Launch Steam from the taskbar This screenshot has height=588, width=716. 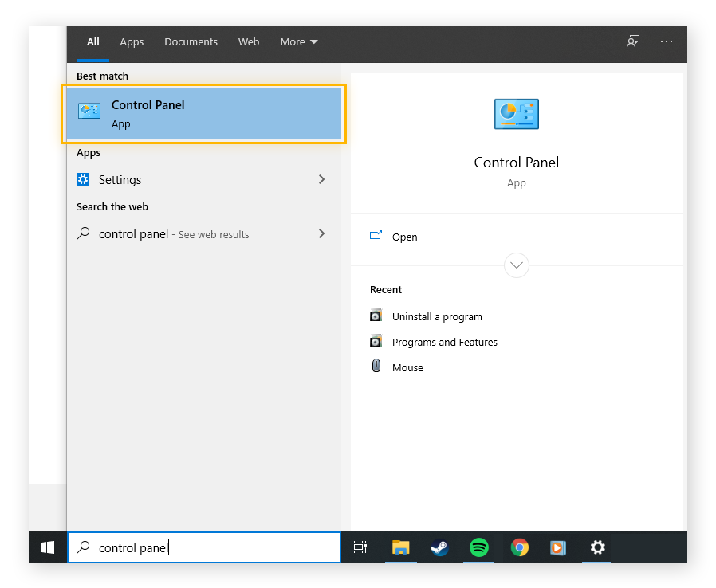tap(439, 547)
